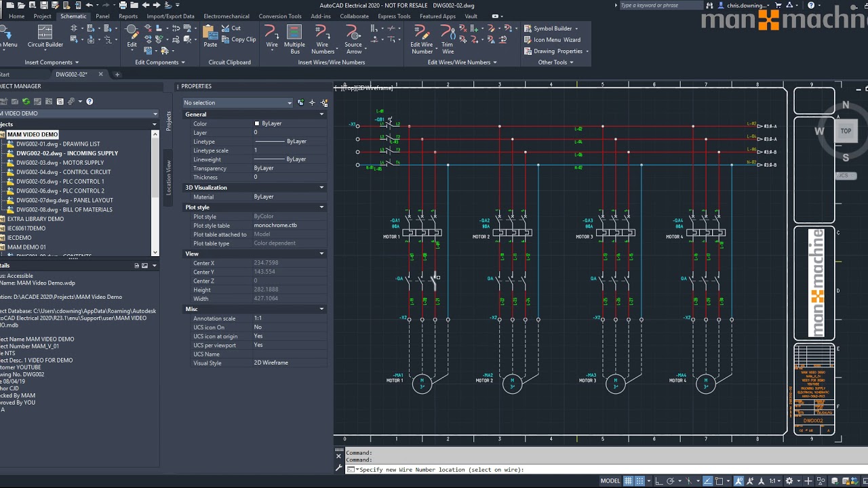Open the Circuit Builder tool
Image resolution: width=868 pixels, height=488 pixels.
tap(45, 37)
